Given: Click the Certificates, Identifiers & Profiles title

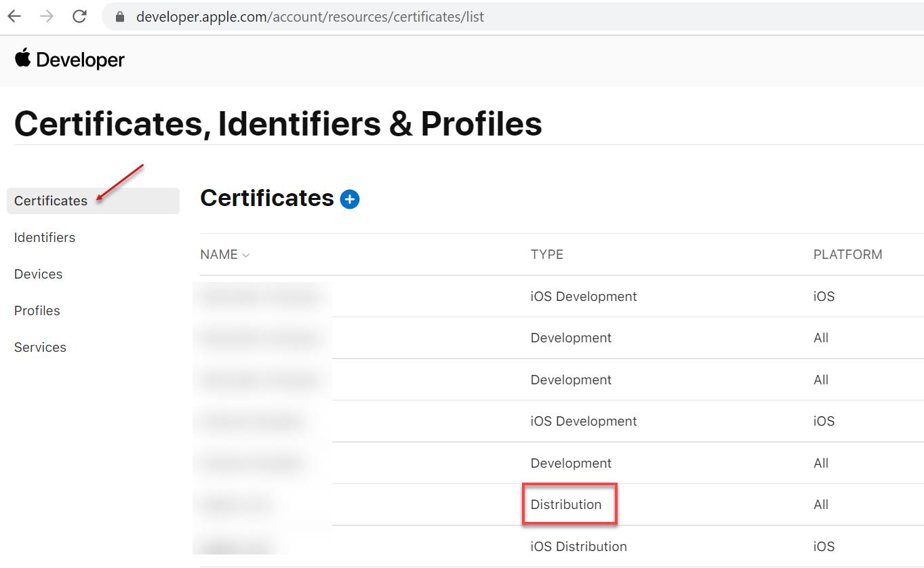Looking at the screenshot, I should tap(278, 124).
